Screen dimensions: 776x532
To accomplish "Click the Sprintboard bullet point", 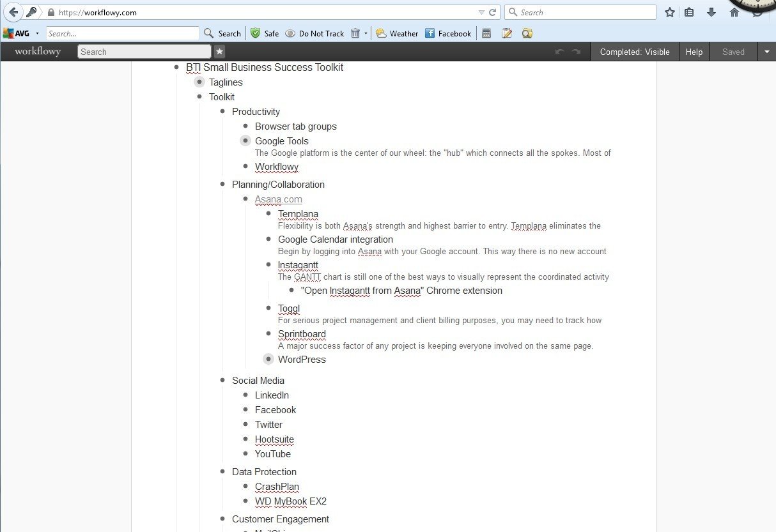I will [268, 333].
